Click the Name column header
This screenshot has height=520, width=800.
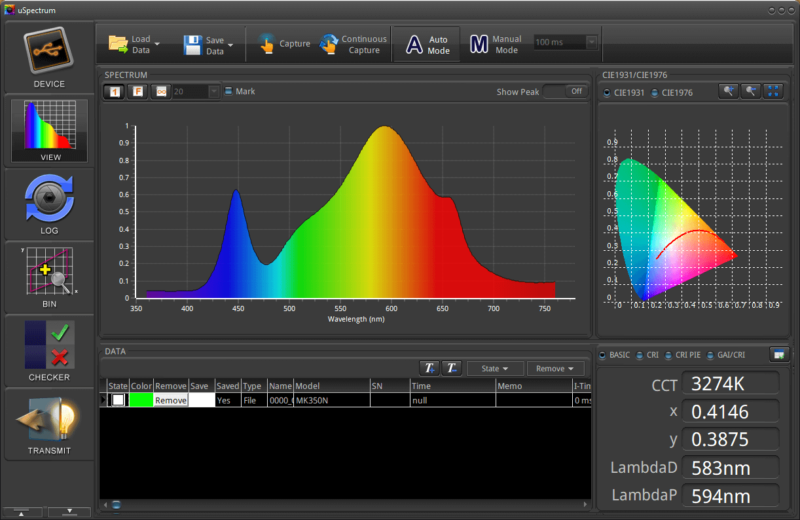point(280,386)
